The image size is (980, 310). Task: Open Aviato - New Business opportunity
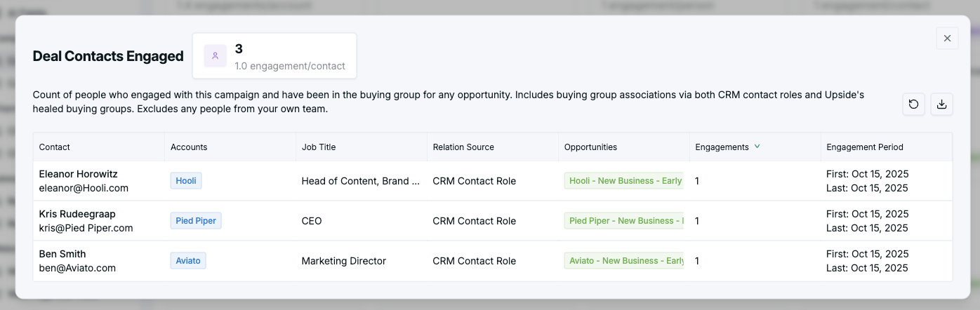(624, 261)
